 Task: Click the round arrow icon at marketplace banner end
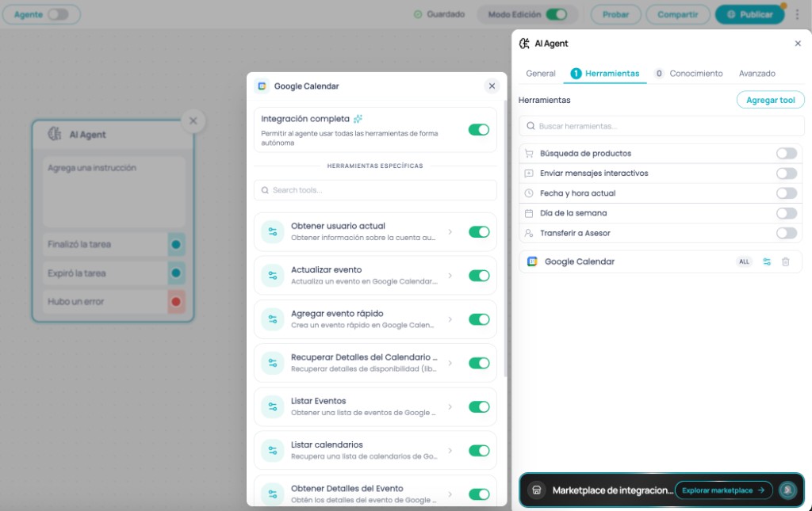(x=787, y=490)
